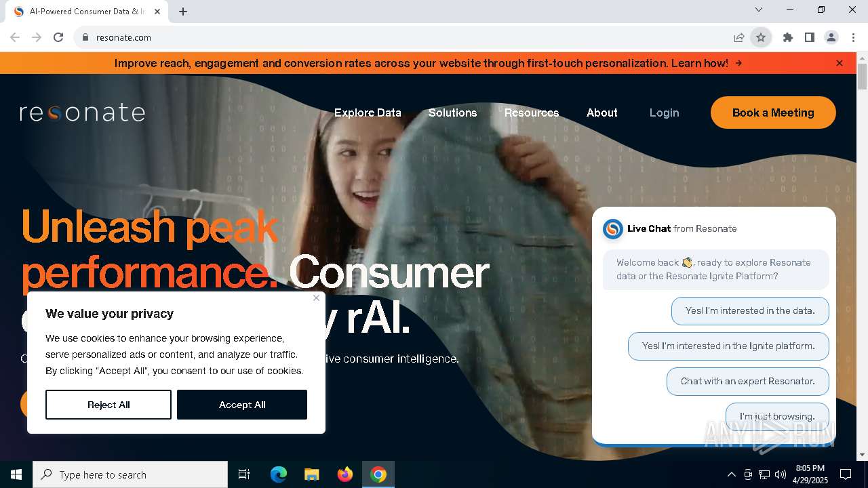The height and width of the screenshot is (488, 868).
Task: Follow the Learn how banner link
Action: [x=707, y=63]
